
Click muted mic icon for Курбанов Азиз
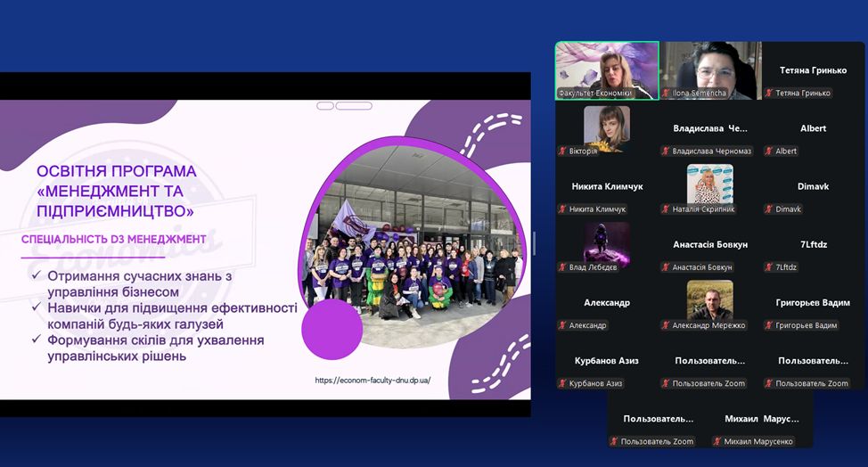562,383
